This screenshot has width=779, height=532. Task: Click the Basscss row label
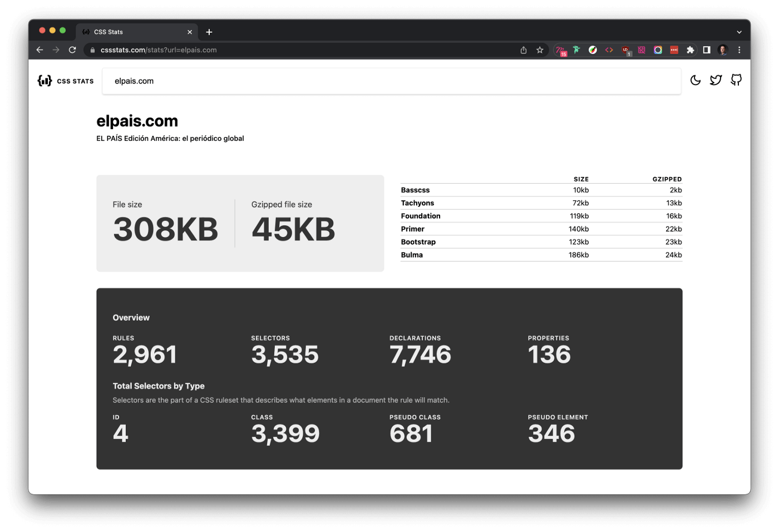(x=415, y=190)
